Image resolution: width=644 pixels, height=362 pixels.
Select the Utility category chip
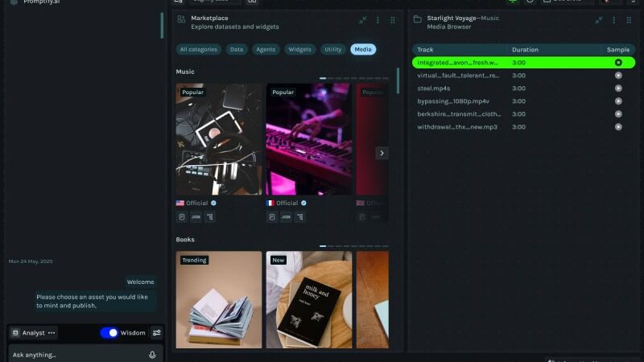[333, 49]
